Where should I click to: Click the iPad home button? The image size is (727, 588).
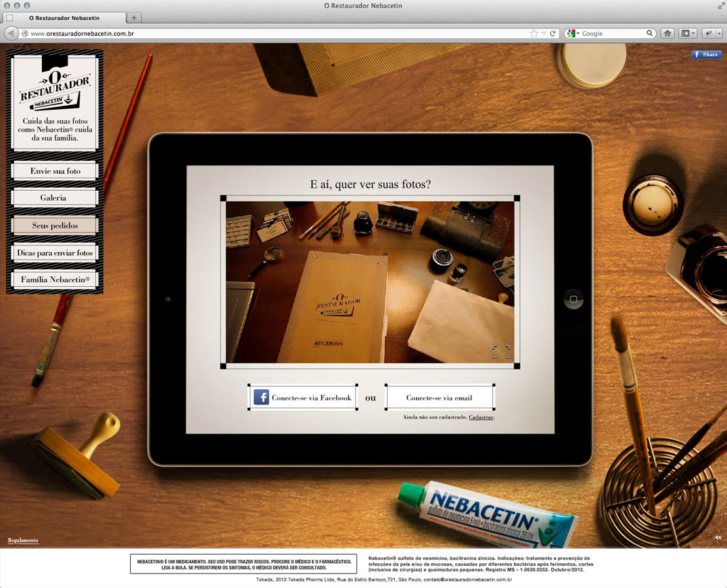pos(573,299)
